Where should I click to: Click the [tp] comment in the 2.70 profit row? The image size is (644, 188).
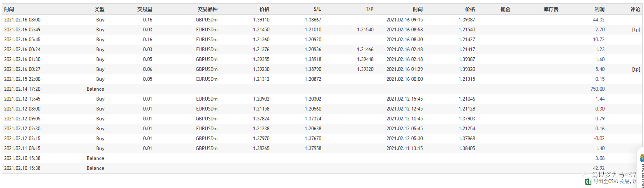click(636, 30)
